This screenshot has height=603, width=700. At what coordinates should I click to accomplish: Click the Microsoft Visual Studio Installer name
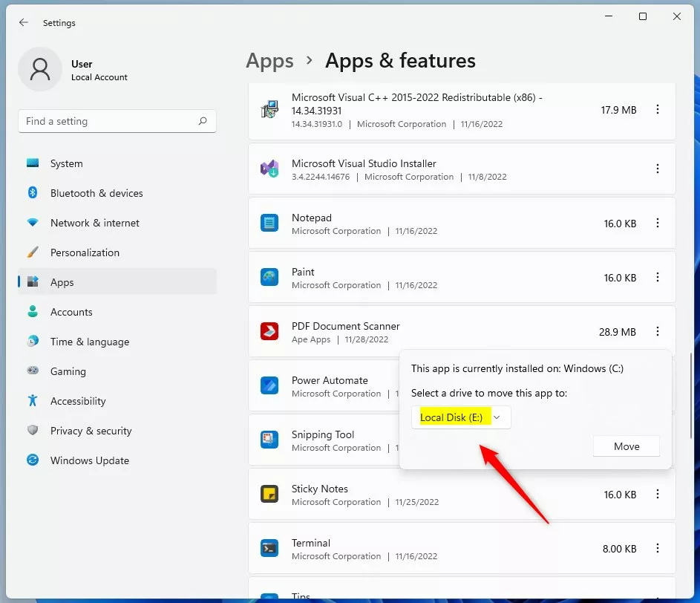pyautogui.click(x=364, y=163)
